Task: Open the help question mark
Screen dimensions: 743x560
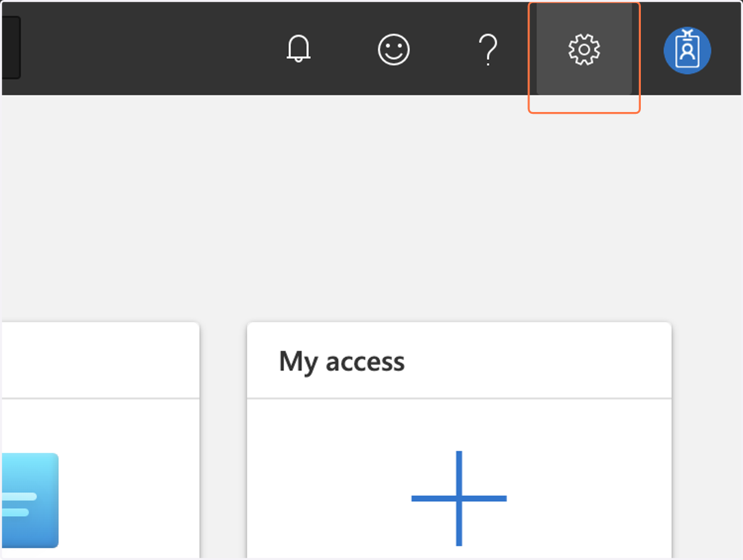Action: [x=488, y=50]
